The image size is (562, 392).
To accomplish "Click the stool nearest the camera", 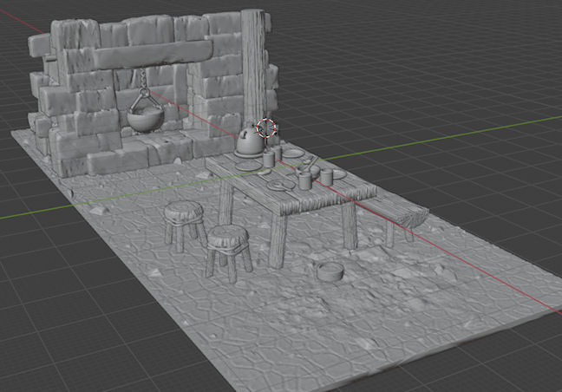I will point(228,235).
